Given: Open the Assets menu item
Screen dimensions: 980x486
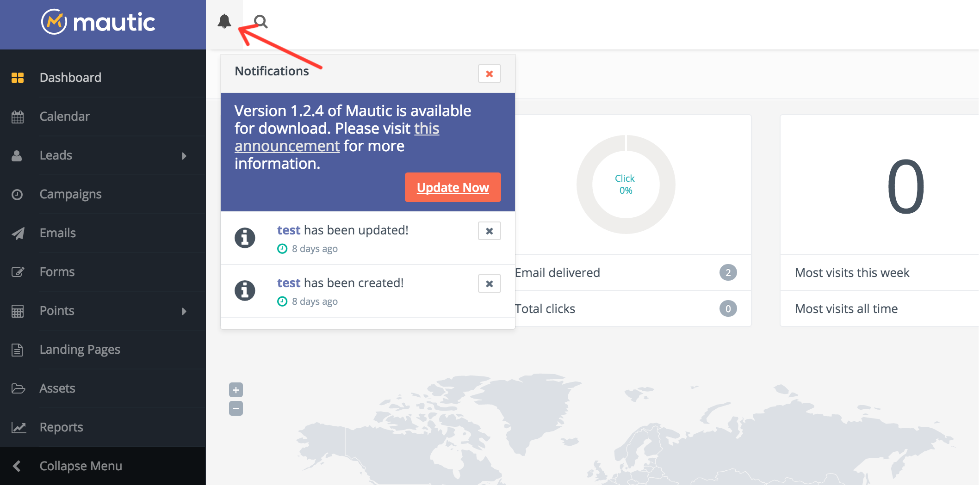Looking at the screenshot, I should (x=103, y=388).
